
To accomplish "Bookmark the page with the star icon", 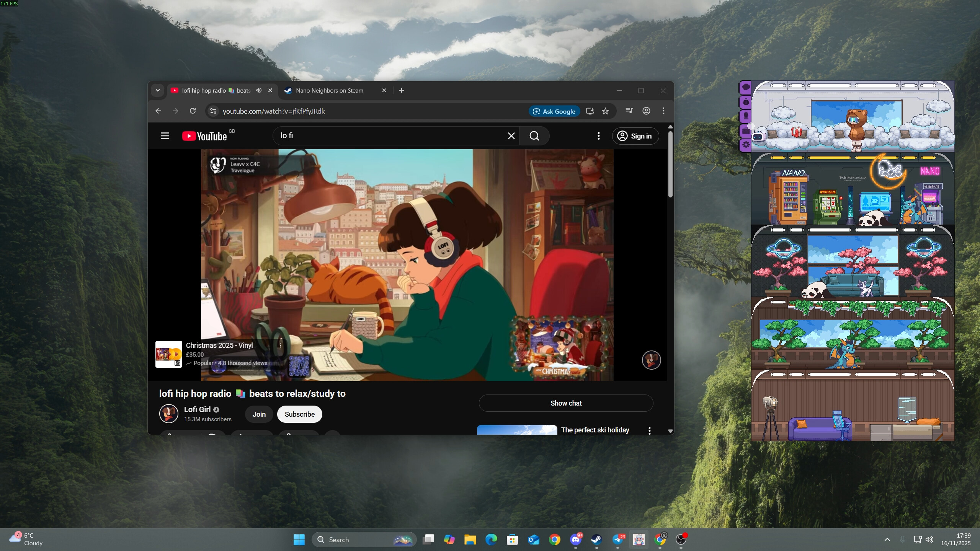I will click(x=605, y=111).
